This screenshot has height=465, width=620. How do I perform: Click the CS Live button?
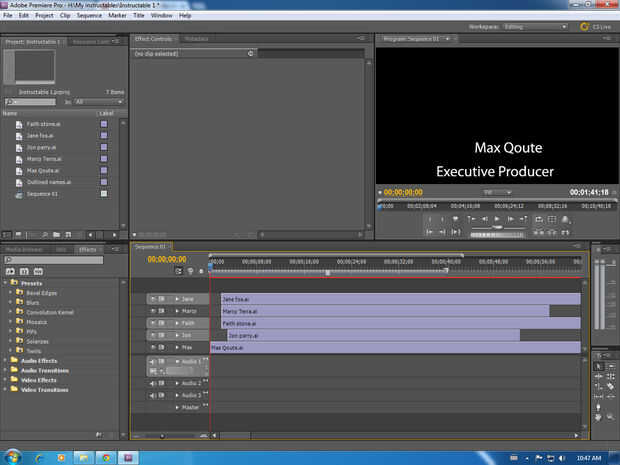(x=596, y=27)
